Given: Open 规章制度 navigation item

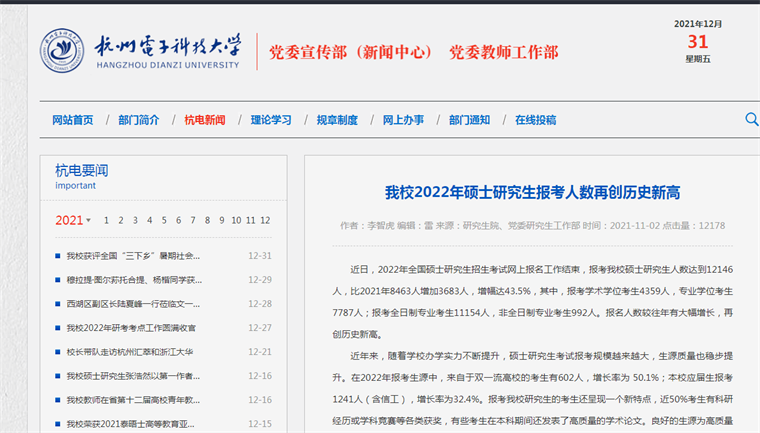Looking at the screenshot, I should click(x=337, y=120).
